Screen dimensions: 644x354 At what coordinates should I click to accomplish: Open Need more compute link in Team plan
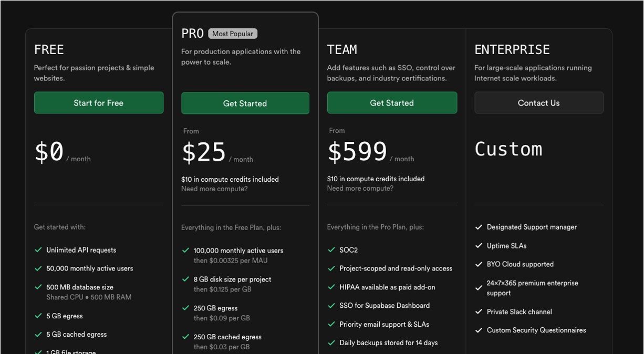click(360, 188)
